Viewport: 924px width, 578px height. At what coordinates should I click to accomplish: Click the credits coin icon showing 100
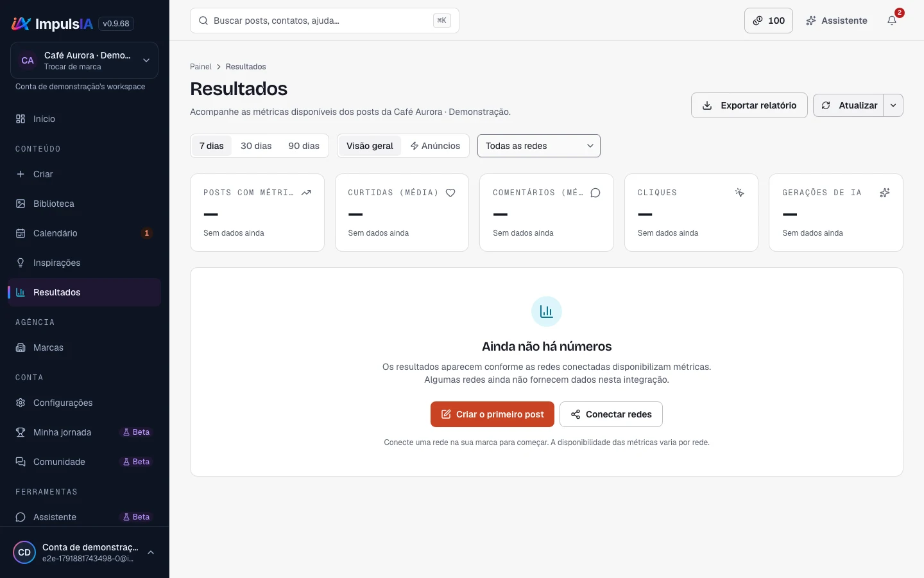tap(758, 21)
